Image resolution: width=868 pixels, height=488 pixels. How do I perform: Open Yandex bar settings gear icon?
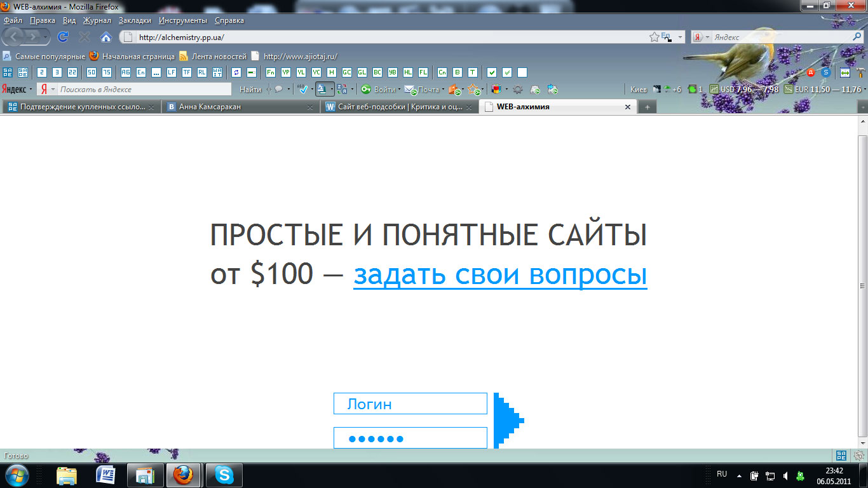[519, 90]
